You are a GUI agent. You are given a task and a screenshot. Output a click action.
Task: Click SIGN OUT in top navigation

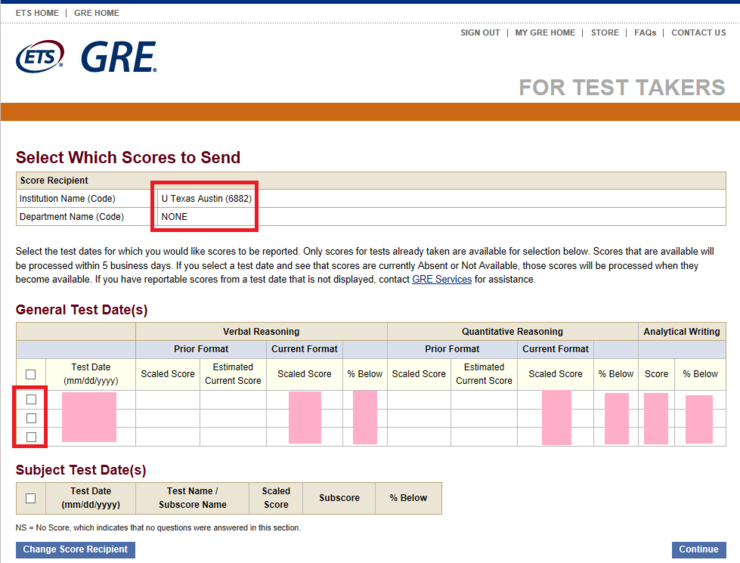[x=480, y=33]
